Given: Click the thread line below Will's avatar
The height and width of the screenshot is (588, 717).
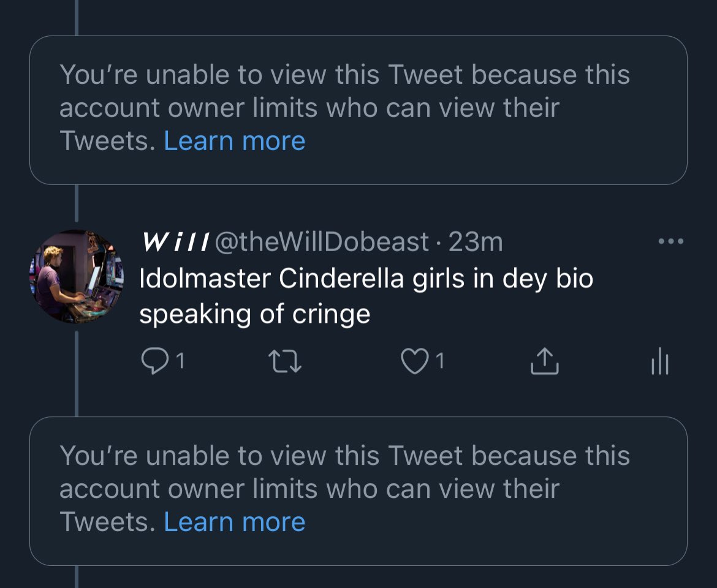Looking at the screenshot, I should [x=77, y=374].
